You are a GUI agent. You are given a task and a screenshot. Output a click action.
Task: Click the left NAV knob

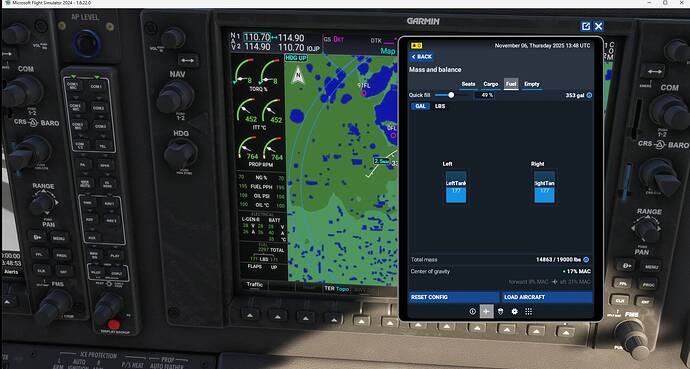point(175,96)
